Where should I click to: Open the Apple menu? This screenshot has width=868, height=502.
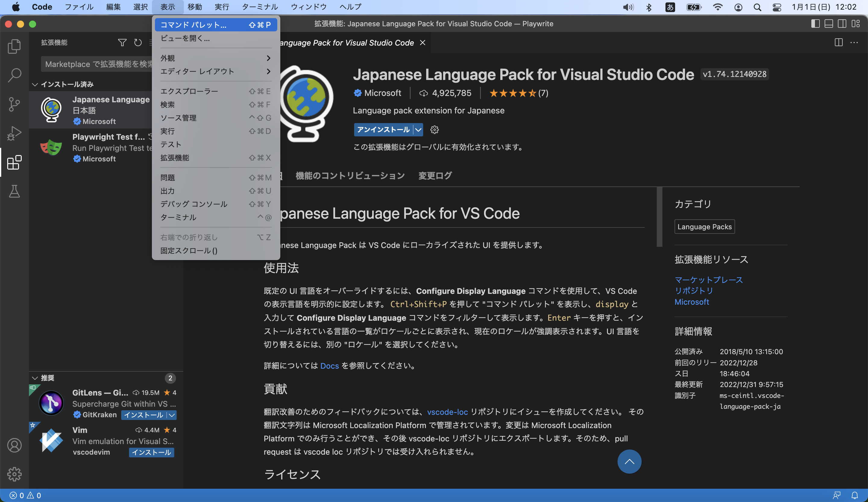[15, 7]
